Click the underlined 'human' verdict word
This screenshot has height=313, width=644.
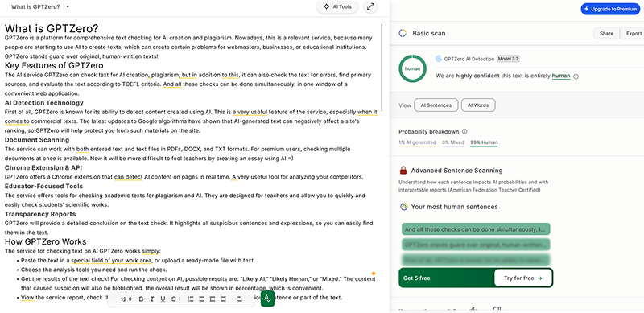click(x=560, y=76)
